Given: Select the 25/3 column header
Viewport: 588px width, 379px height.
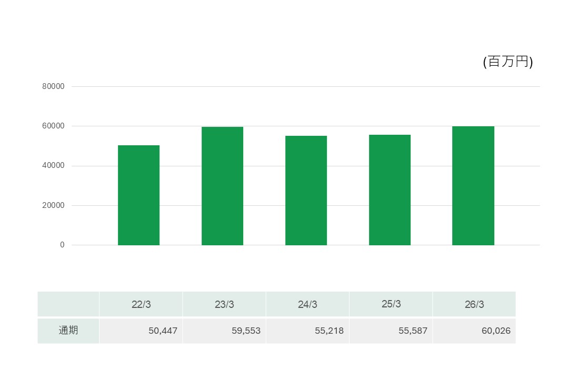Looking at the screenshot, I should click(x=391, y=304).
